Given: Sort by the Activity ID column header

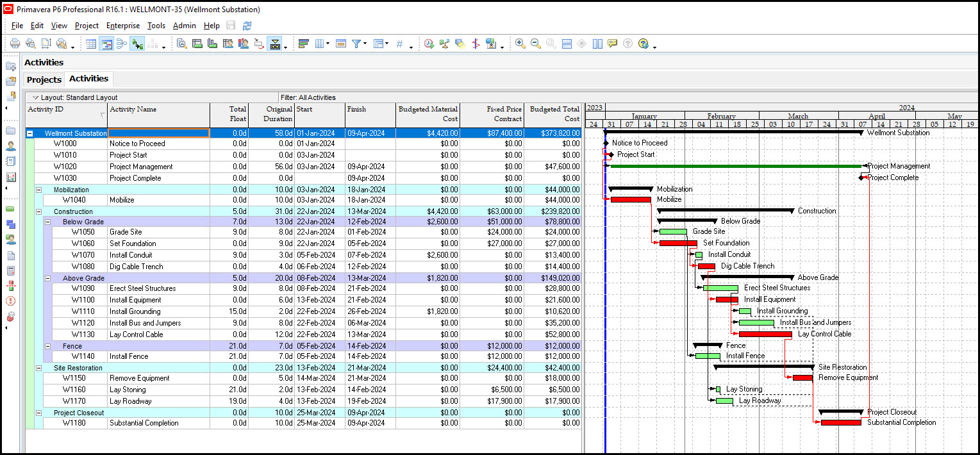Looking at the screenshot, I should [67, 115].
